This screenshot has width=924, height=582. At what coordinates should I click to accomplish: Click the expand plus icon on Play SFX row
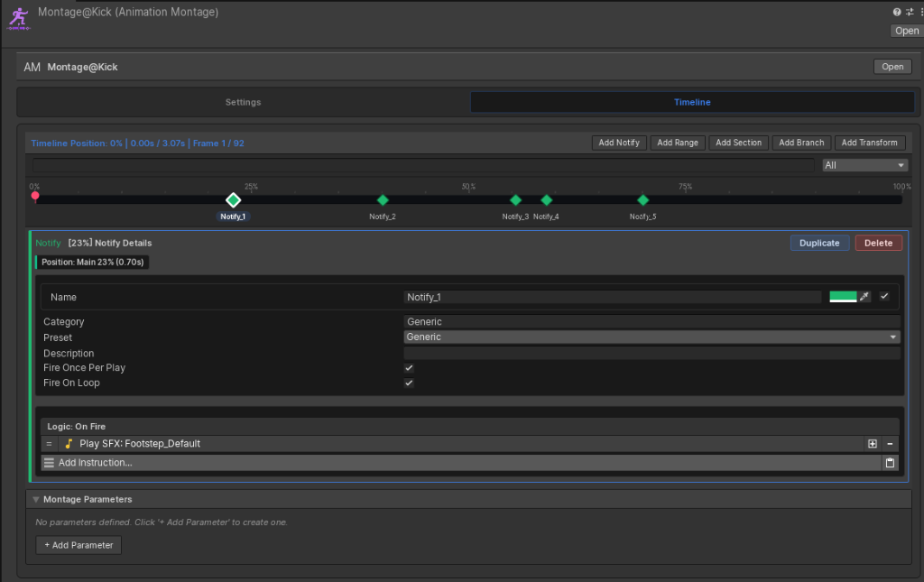(x=873, y=444)
